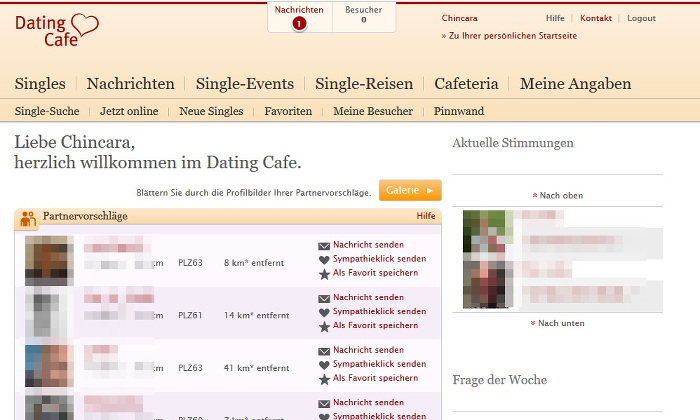Viewport: 700px width, 420px height.
Task: Click the Dating Cafe heart logo
Action: pos(57,30)
